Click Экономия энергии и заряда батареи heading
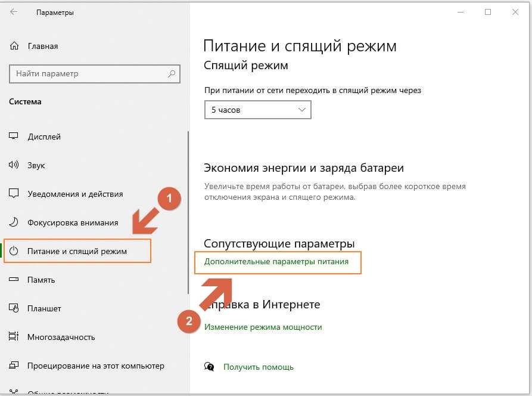This screenshot has height=396, width=532. 304,168
